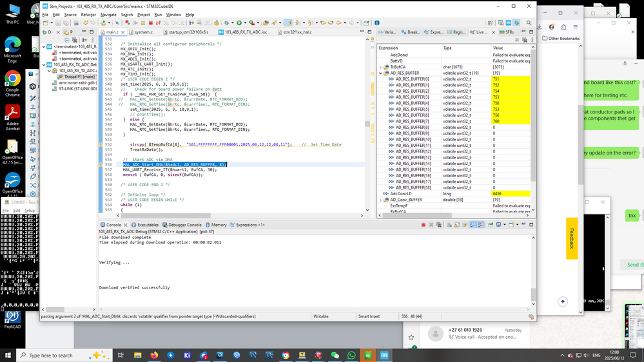644x362 pixels.
Task: Click Windows Start button
Action: (x=8, y=355)
